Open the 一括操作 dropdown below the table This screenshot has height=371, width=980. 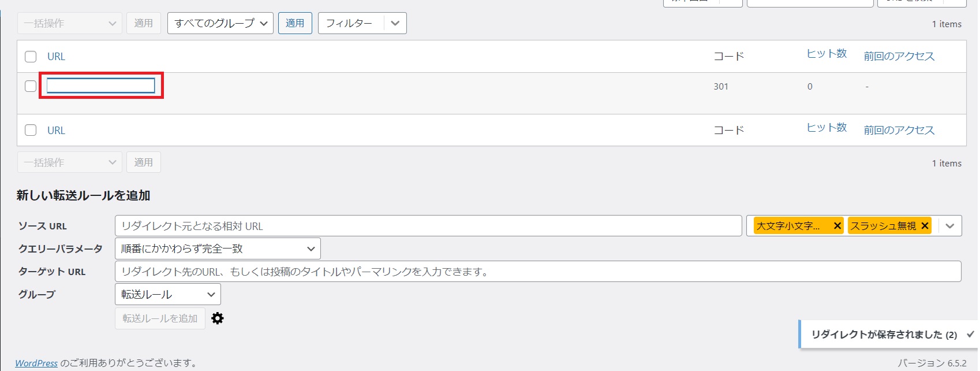70,162
